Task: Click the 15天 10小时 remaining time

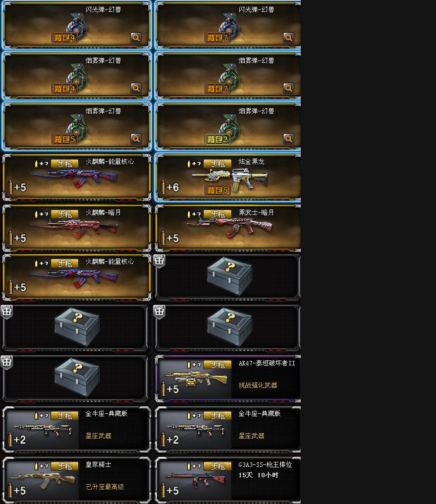Action: click(x=259, y=475)
